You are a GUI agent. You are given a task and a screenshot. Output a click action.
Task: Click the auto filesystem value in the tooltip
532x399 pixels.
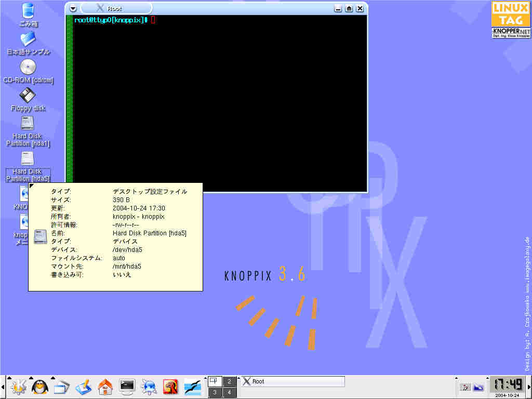pyautogui.click(x=119, y=258)
